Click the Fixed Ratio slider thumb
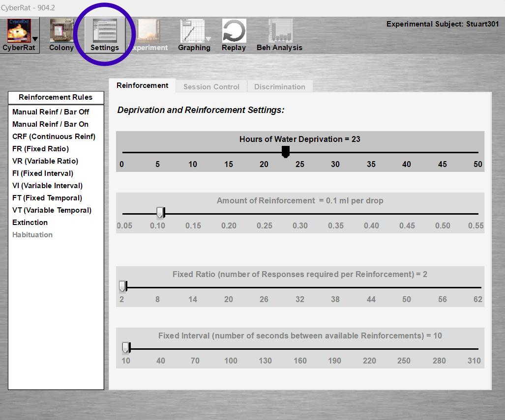Screen dimensions: 505x420 click(123, 286)
